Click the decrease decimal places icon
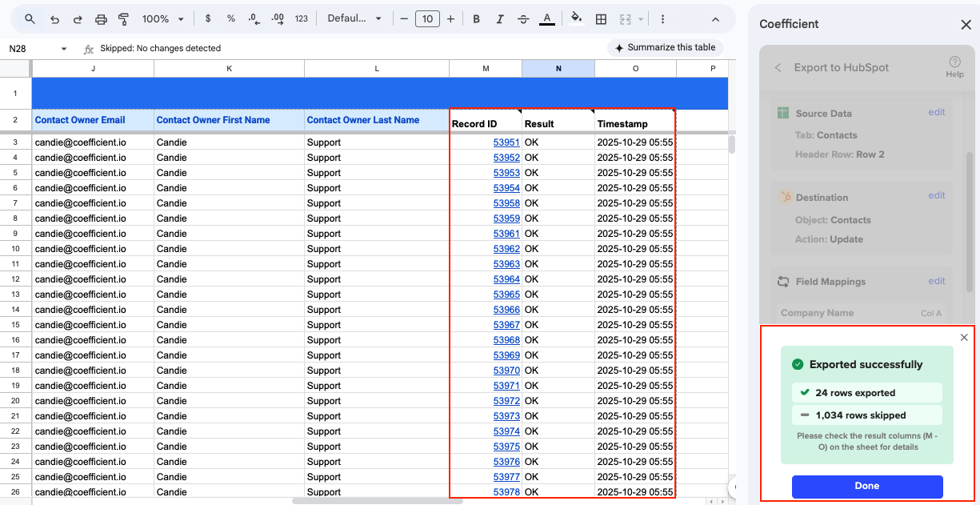 tap(254, 18)
